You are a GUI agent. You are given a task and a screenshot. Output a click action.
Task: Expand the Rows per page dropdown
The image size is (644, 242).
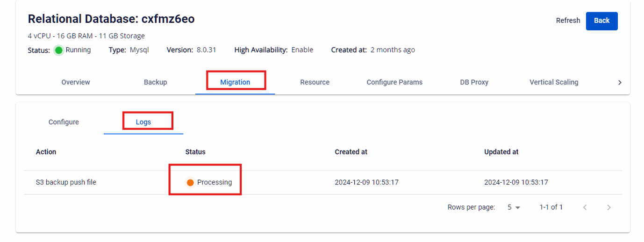tap(514, 207)
